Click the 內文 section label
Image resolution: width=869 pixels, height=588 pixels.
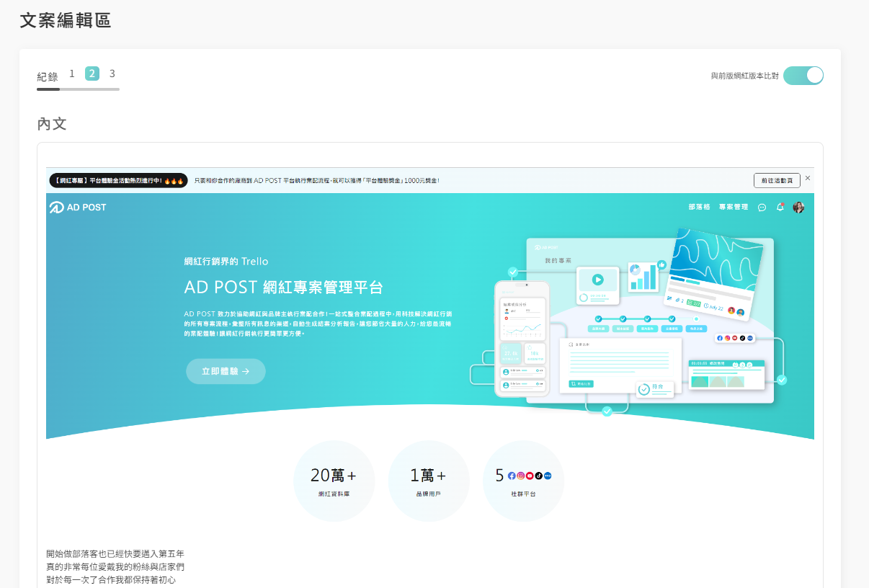pos(52,124)
